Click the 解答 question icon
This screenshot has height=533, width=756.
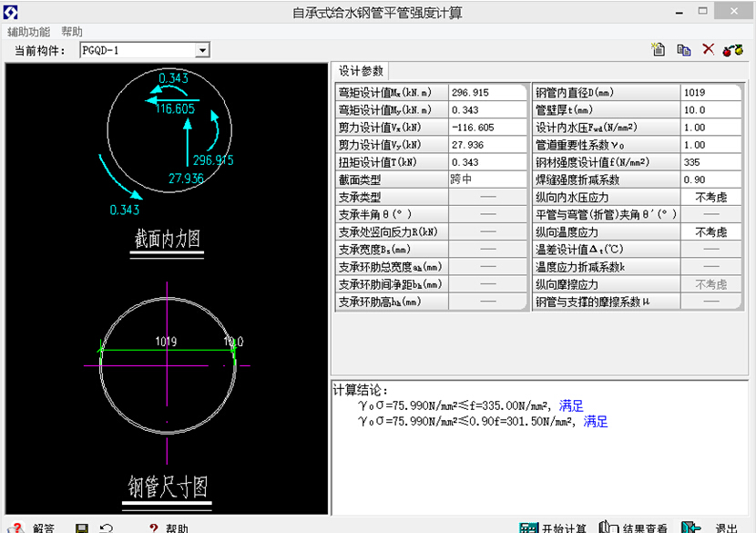31,528
